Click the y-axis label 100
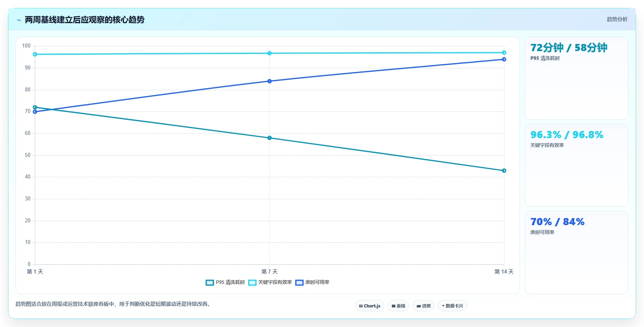The image size is (644, 327). 26,46
